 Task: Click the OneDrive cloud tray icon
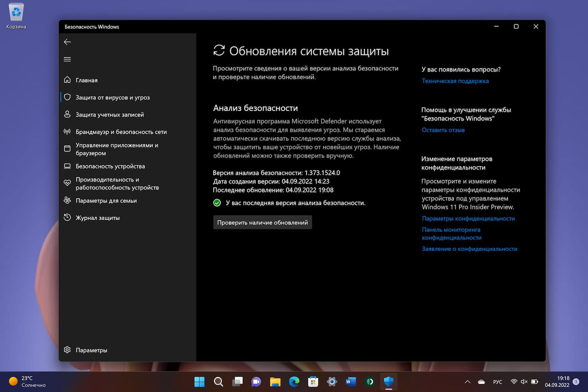[x=481, y=381]
